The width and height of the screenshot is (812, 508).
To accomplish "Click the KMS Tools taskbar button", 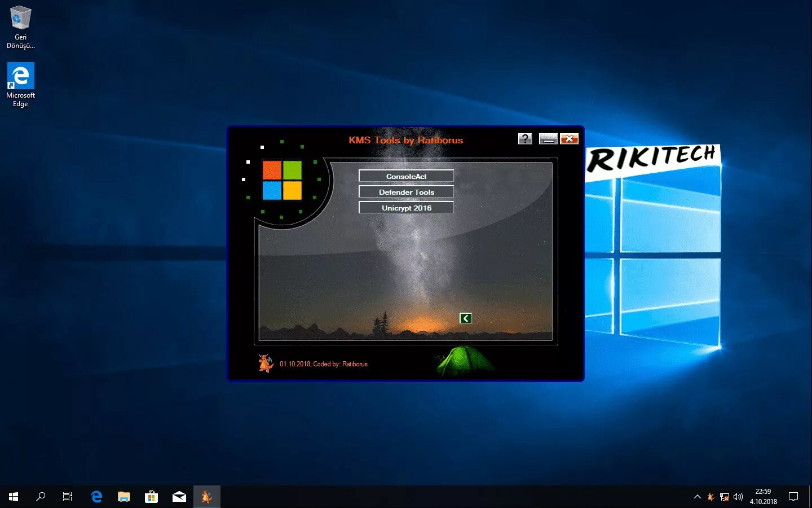I will (x=207, y=497).
